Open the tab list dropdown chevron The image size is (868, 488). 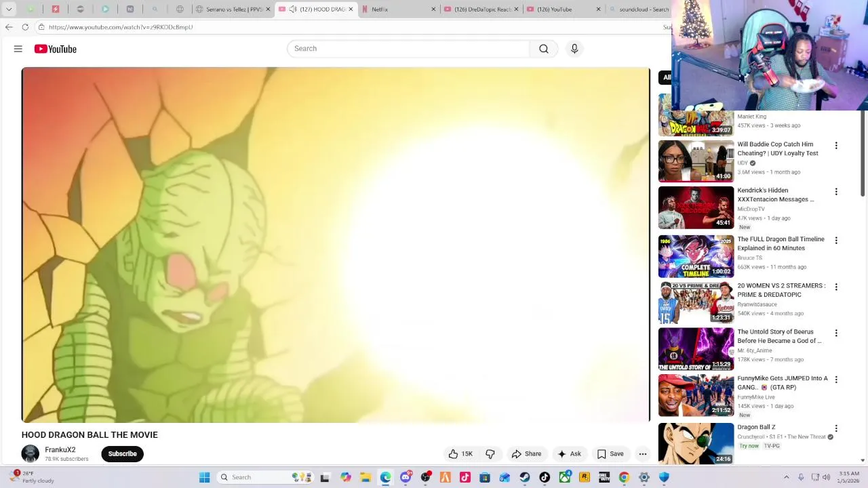[9, 9]
